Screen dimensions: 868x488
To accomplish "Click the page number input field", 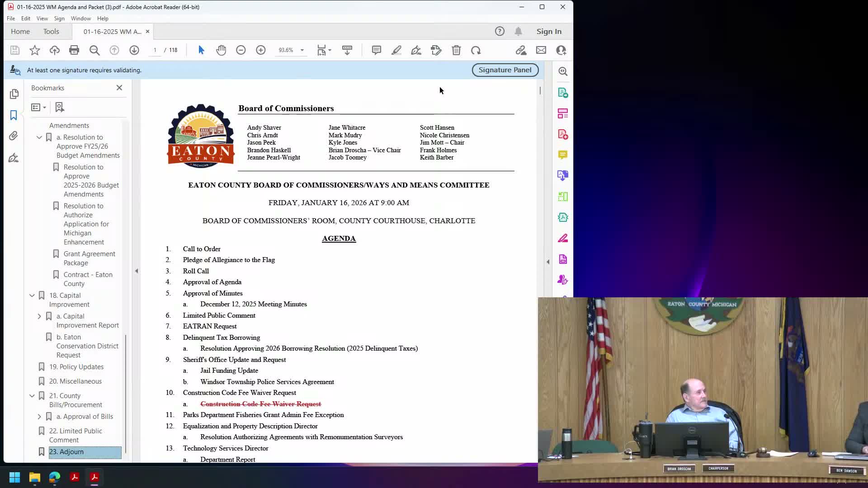I will [155, 50].
